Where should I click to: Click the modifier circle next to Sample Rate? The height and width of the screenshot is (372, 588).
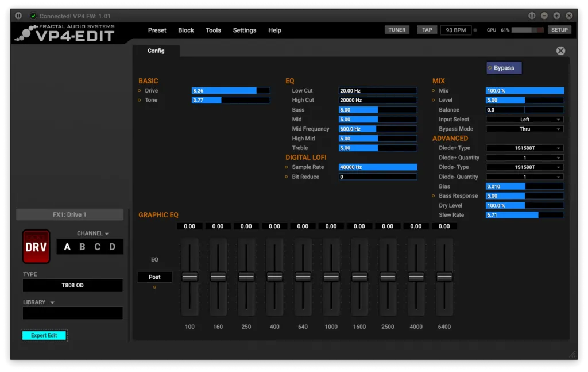pos(286,167)
